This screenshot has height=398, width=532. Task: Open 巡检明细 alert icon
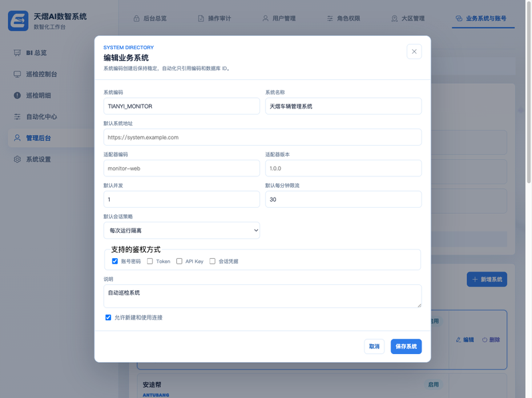pos(17,95)
